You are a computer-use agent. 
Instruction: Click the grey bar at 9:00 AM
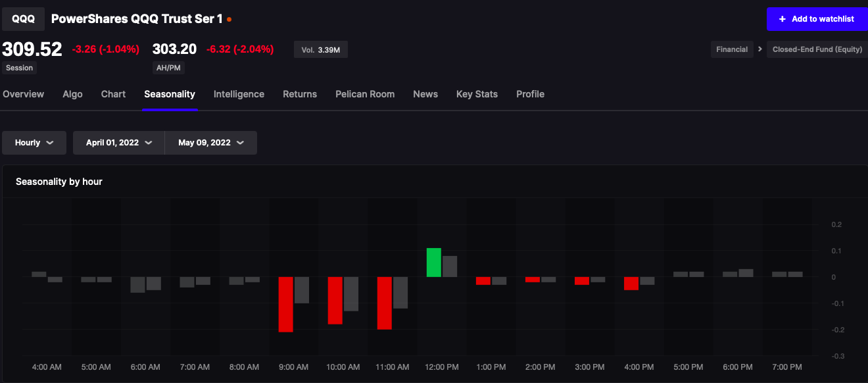coord(302,290)
